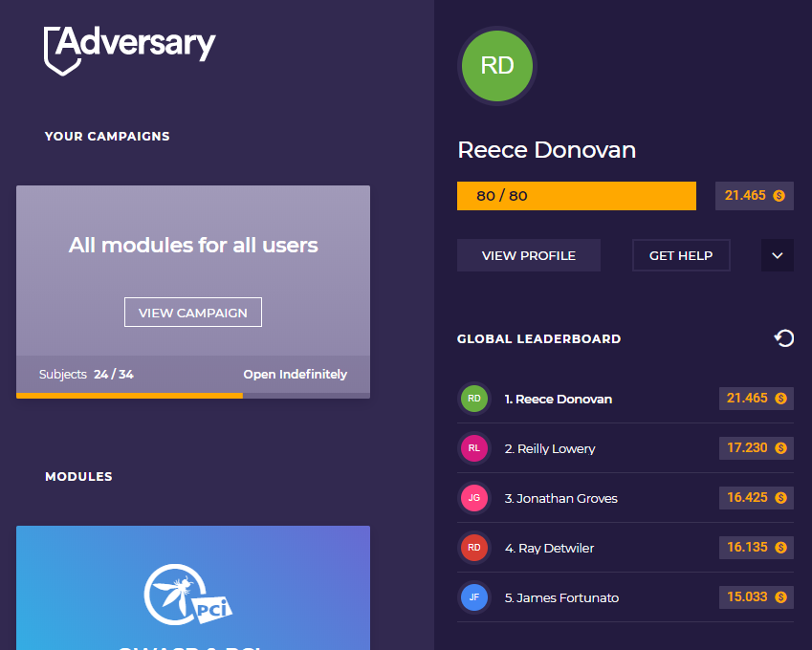Click James Fortunato's JF avatar
Screen dimensions: 812x650
[474, 597]
